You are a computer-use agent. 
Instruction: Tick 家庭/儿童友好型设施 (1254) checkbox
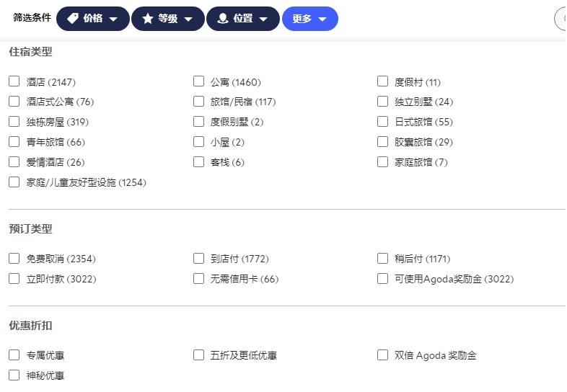click(x=14, y=182)
